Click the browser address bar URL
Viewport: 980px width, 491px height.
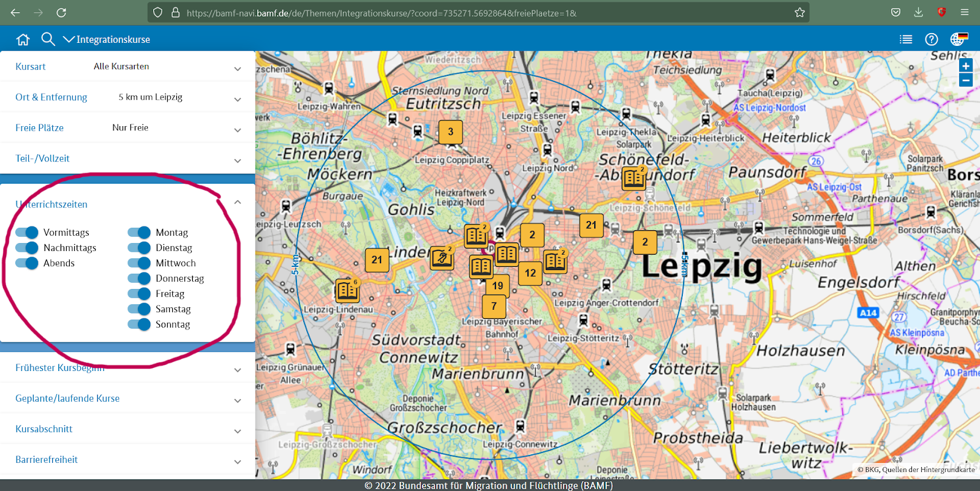381,13
